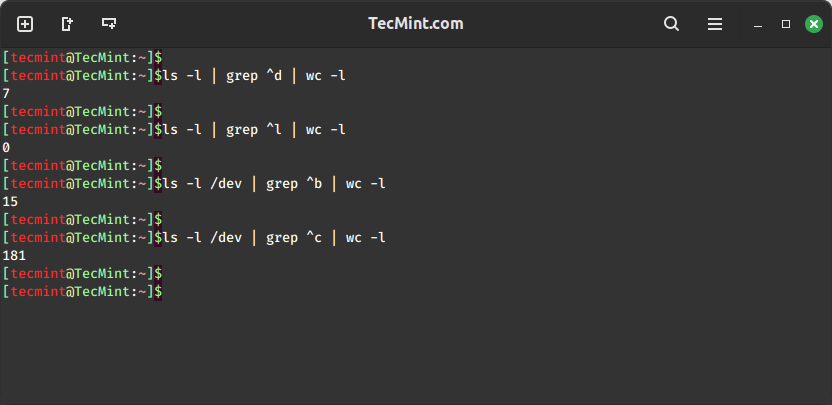Open a new terminal tab with plus icon
Image resolution: width=832 pixels, height=405 pixels.
(x=25, y=24)
